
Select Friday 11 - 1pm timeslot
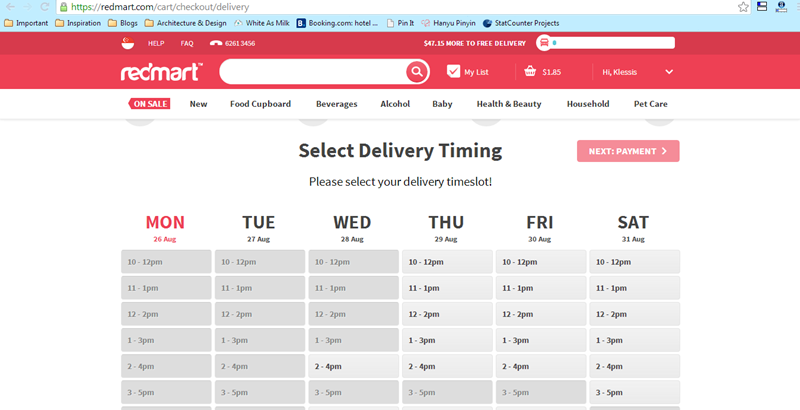541,288
